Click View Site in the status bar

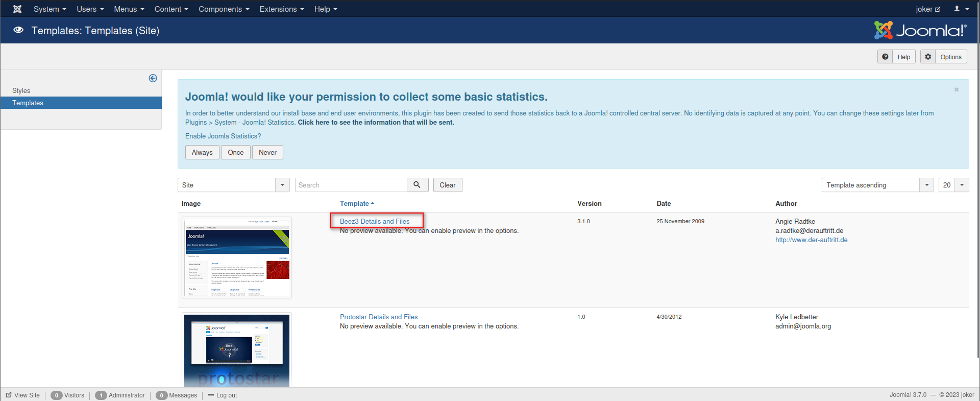[x=23, y=395]
